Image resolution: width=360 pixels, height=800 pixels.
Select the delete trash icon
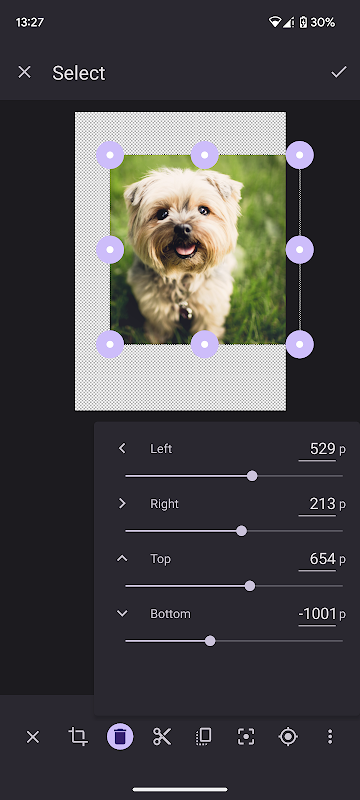pos(120,737)
